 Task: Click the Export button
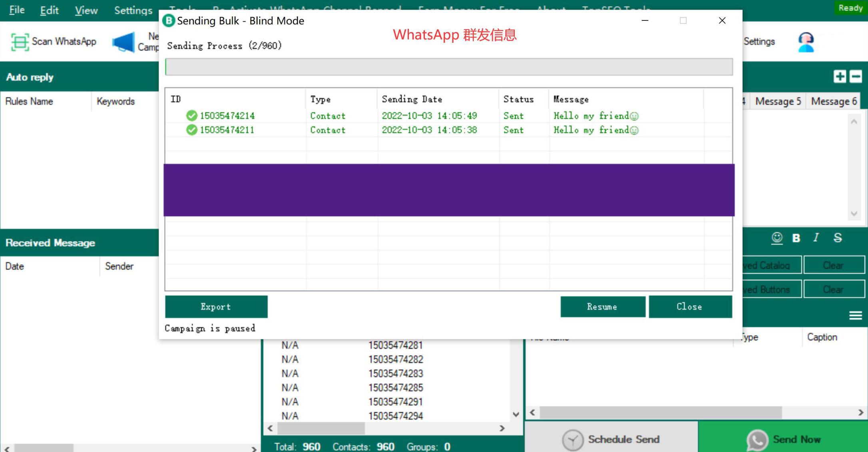[216, 307]
